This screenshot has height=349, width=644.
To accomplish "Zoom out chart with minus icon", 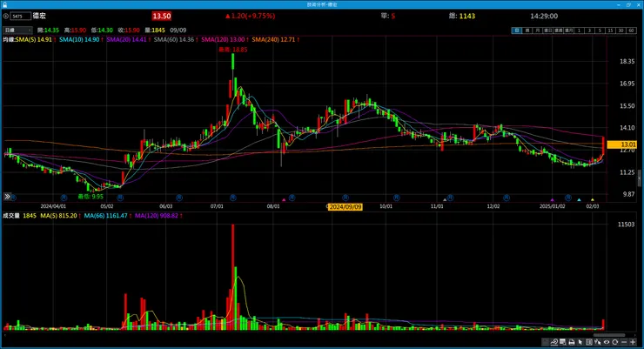I will (624, 342).
